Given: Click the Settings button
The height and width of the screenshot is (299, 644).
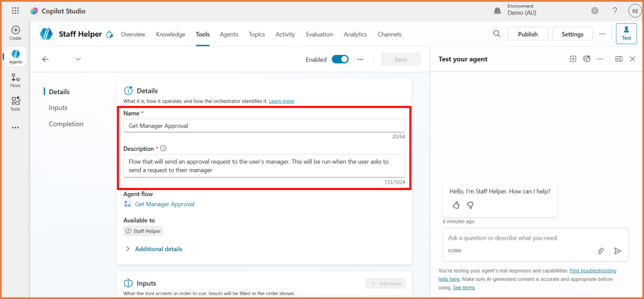Looking at the screenshot, I should click(x=573, y=34).
